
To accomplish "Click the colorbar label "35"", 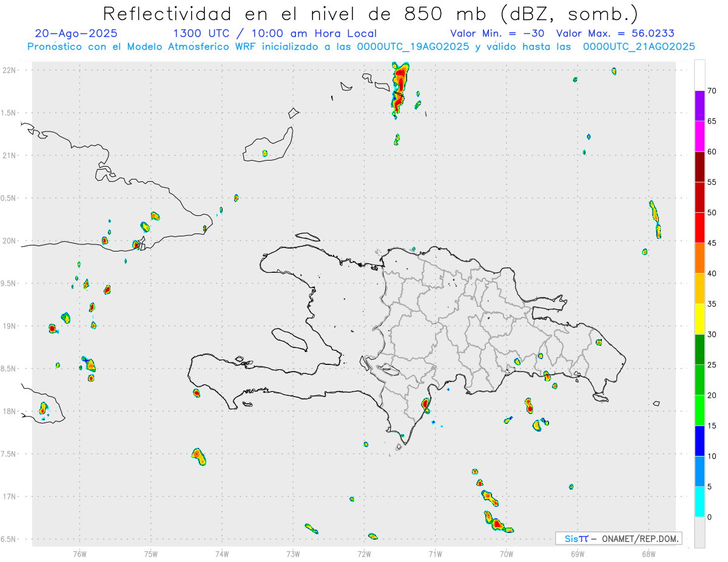I will (x=712, y=304).
